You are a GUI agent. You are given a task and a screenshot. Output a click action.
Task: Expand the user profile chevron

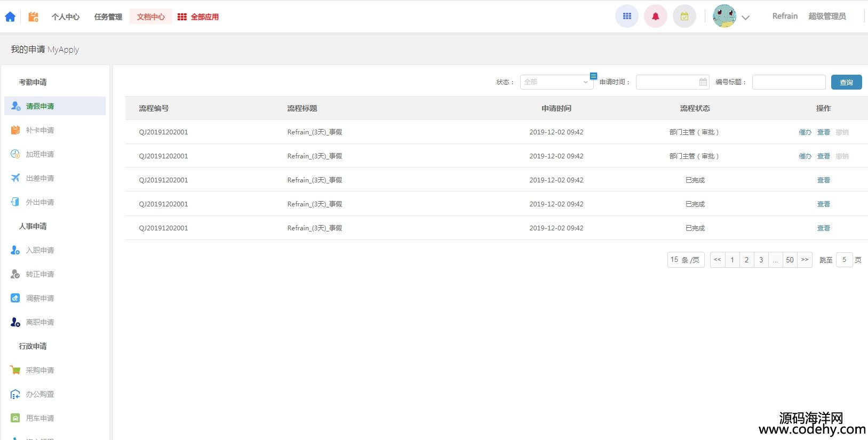click(746, 18)
